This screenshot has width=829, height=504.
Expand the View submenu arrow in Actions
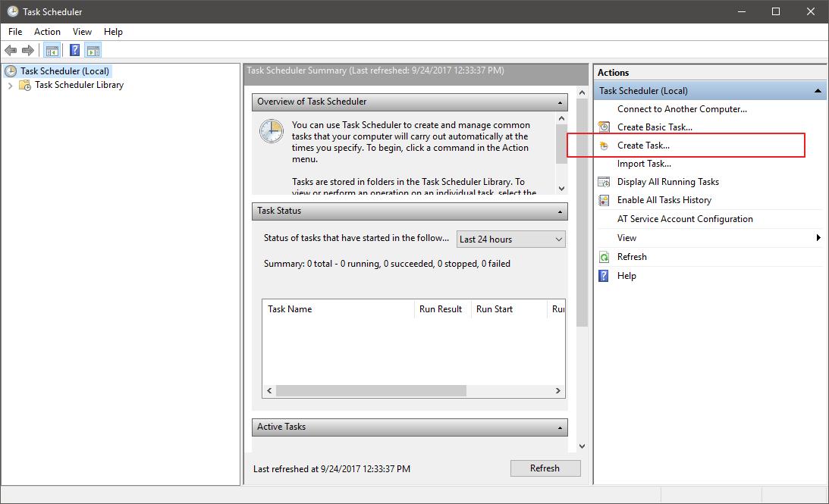[x=818, y=238]
